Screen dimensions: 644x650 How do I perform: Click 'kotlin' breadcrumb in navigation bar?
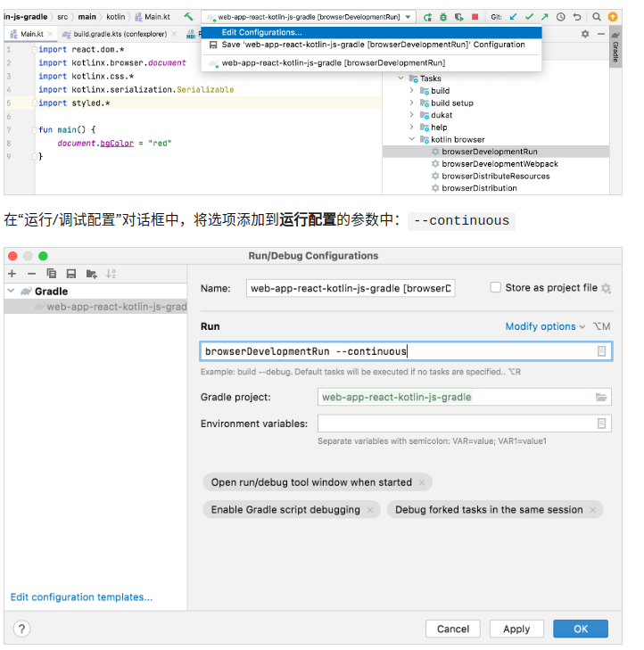click(x=115, y=17)
